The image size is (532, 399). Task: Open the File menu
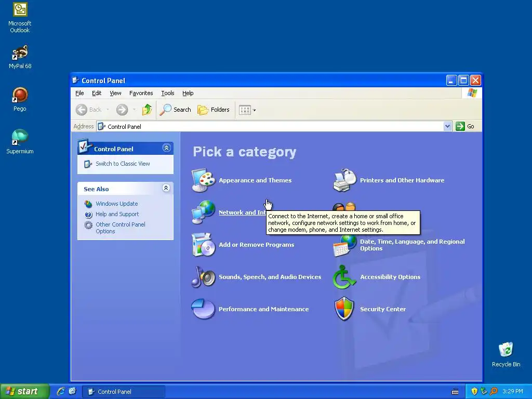tap(79, 93)
